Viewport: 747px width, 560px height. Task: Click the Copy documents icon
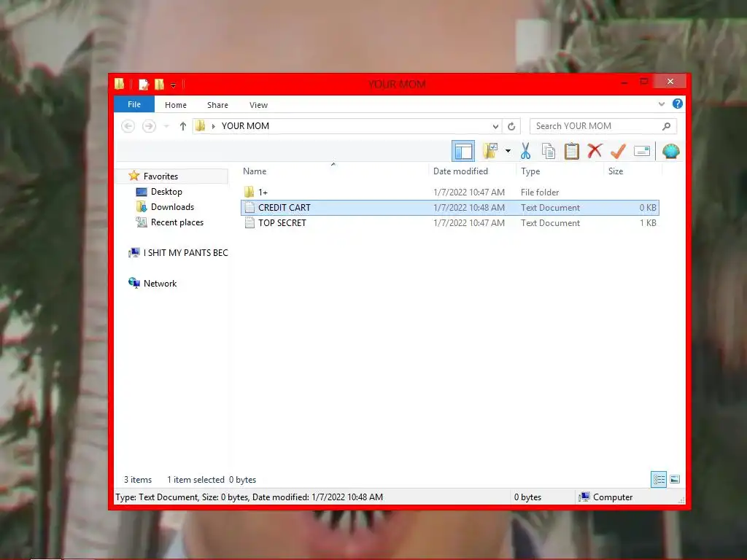click(549, 151)
